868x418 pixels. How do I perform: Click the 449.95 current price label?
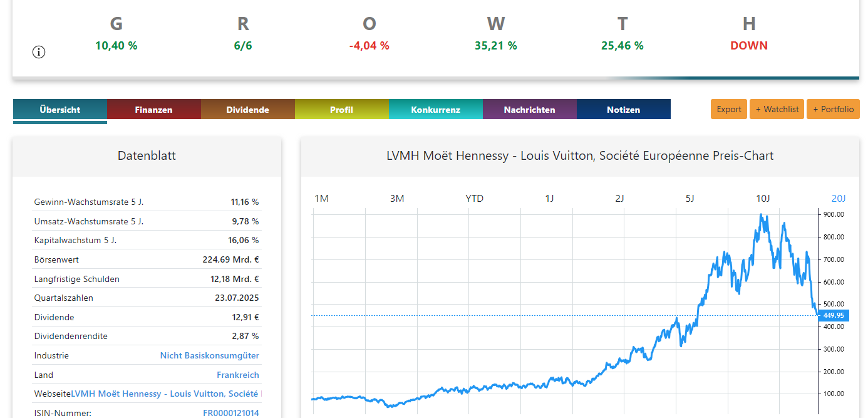[x=834, y=315]
